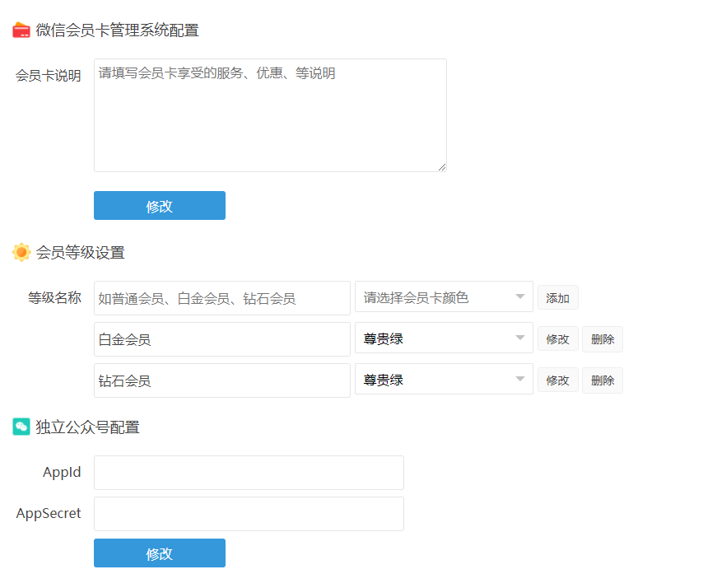This screenshot has width=717, height=588.
Task: Click the red membership card icon
Action: click(x=21, y=30)
